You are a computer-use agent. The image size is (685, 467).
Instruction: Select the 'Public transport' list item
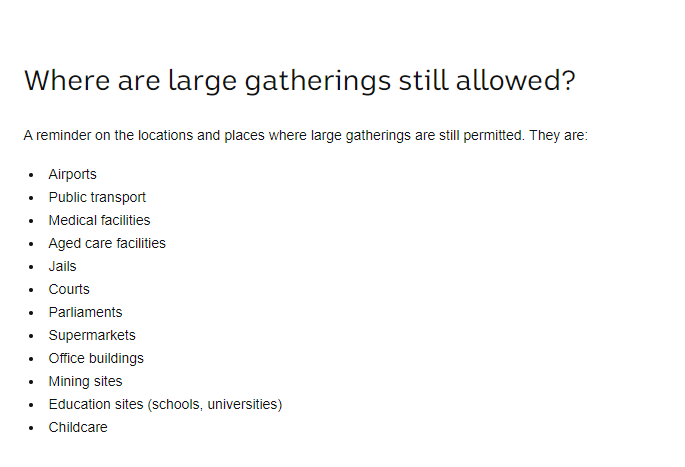coord(97,197)
